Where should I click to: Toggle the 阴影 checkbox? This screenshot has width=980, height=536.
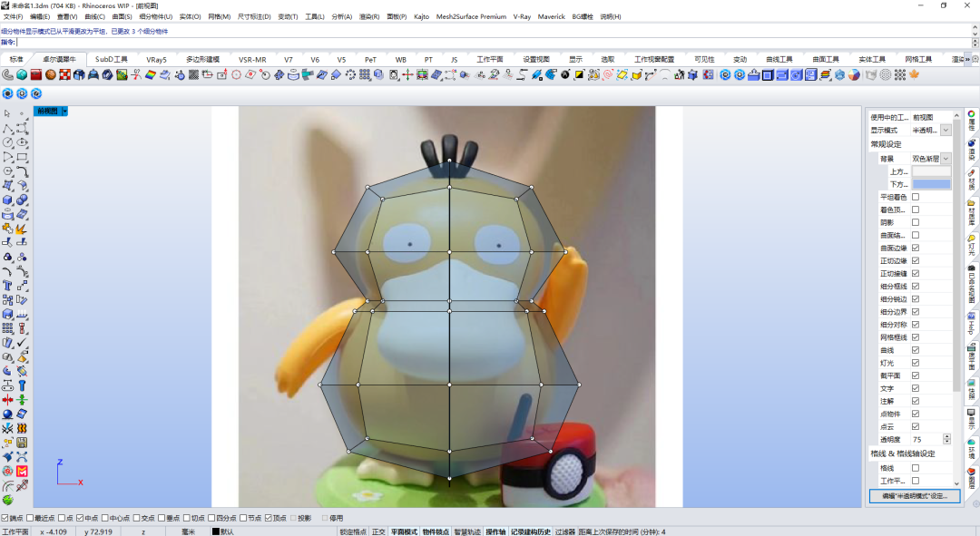915,222
